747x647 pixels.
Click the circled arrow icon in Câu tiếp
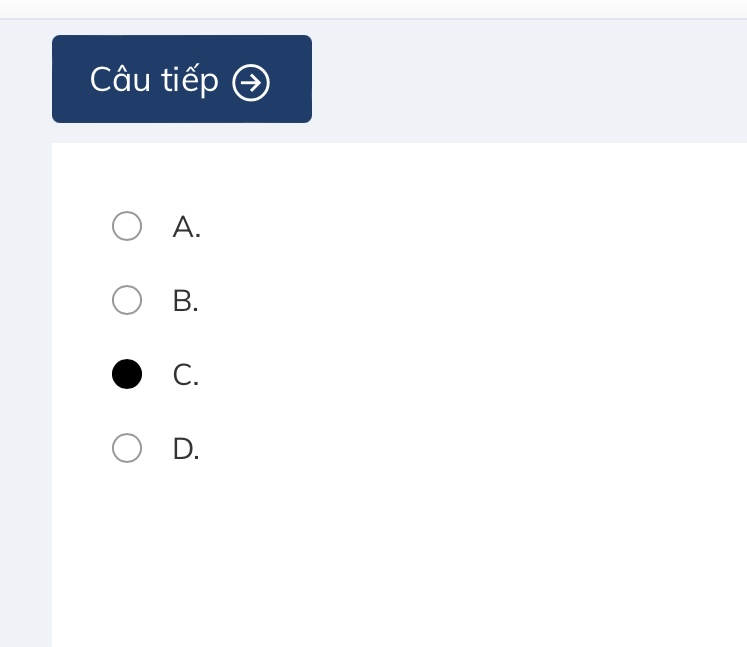tap(251, 83)
